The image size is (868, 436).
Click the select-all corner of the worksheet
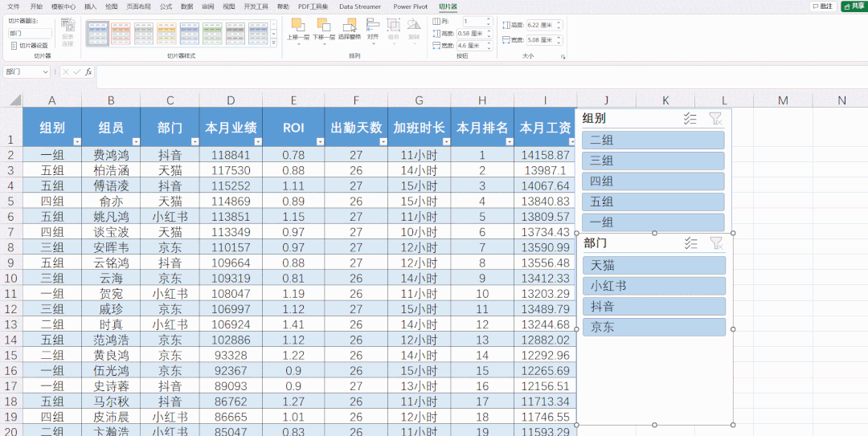point(15,100)
